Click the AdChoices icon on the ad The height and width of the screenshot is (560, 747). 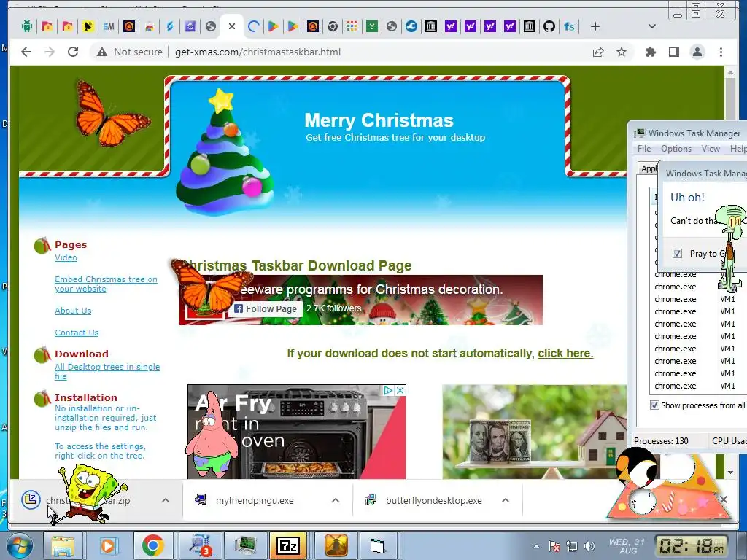pyautogui.click(x=388, y=391)
